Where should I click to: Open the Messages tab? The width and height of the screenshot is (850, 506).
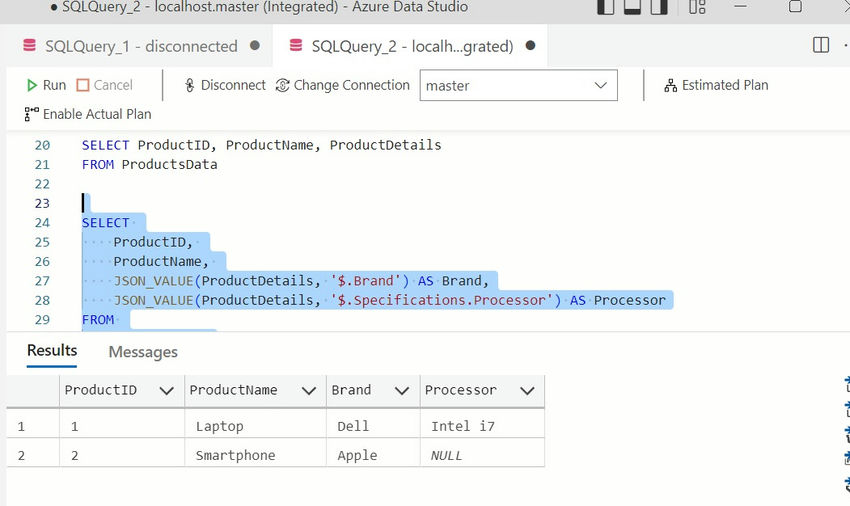point(143,352)
